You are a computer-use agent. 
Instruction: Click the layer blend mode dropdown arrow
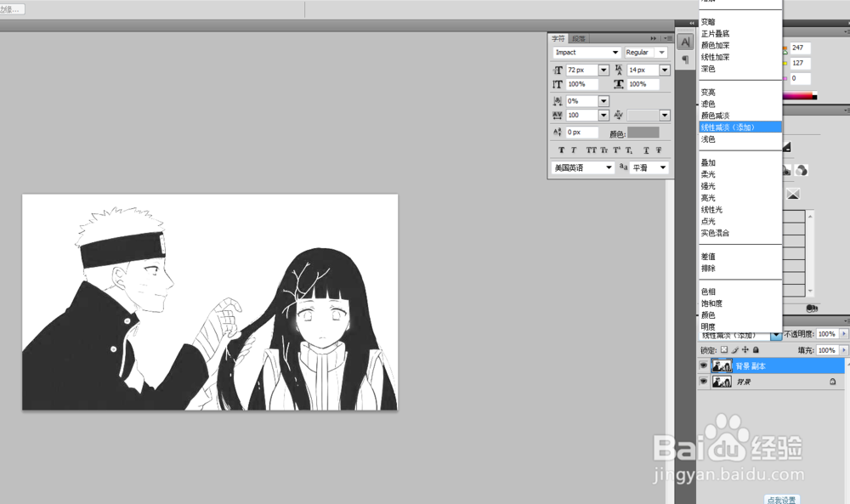point(776,336)
